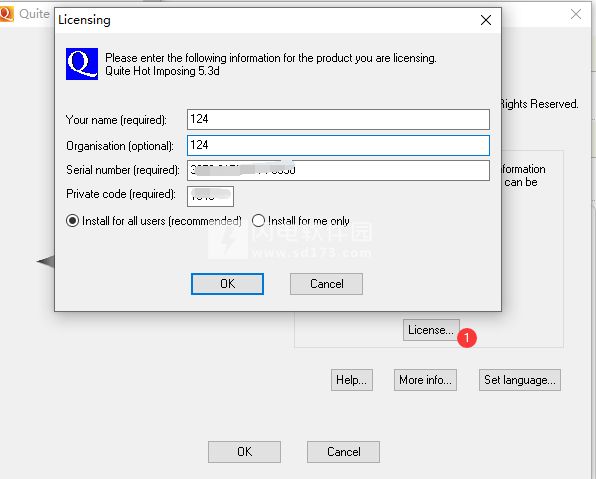This screenshot has height=479, width=596.
Task: Open the Set language... options
Action: click(520, 380)
